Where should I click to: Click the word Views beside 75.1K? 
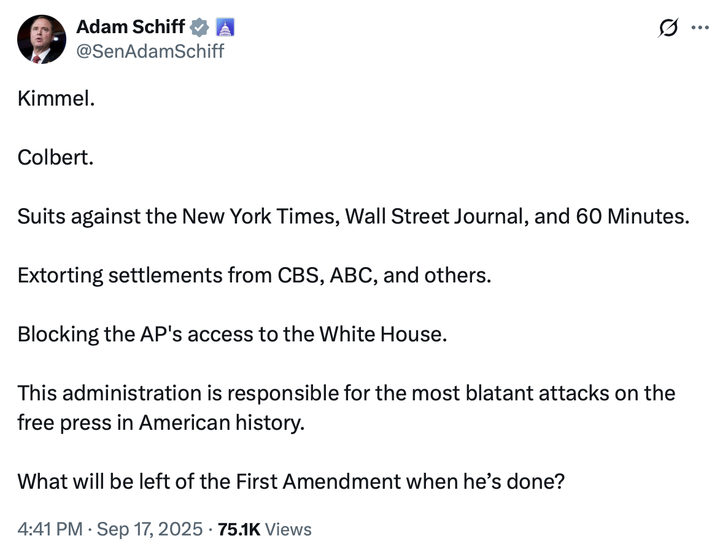click(x=288, y=529)
